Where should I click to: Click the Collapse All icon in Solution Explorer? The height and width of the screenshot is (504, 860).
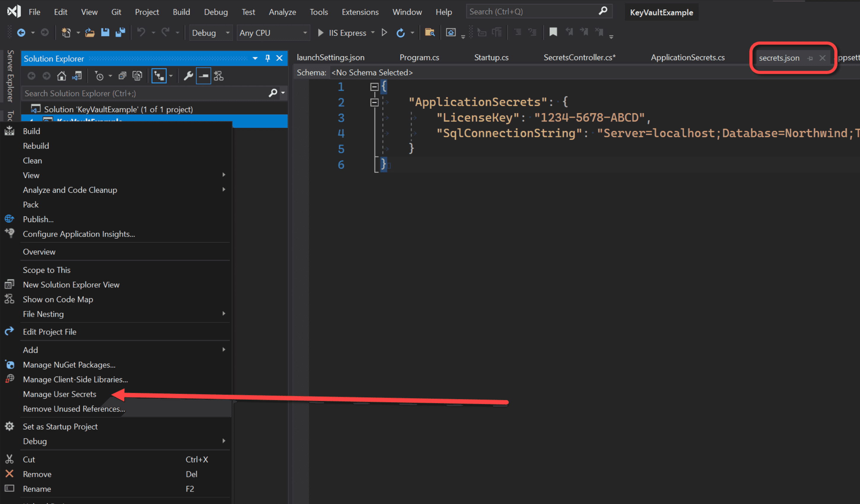point(122,76)
